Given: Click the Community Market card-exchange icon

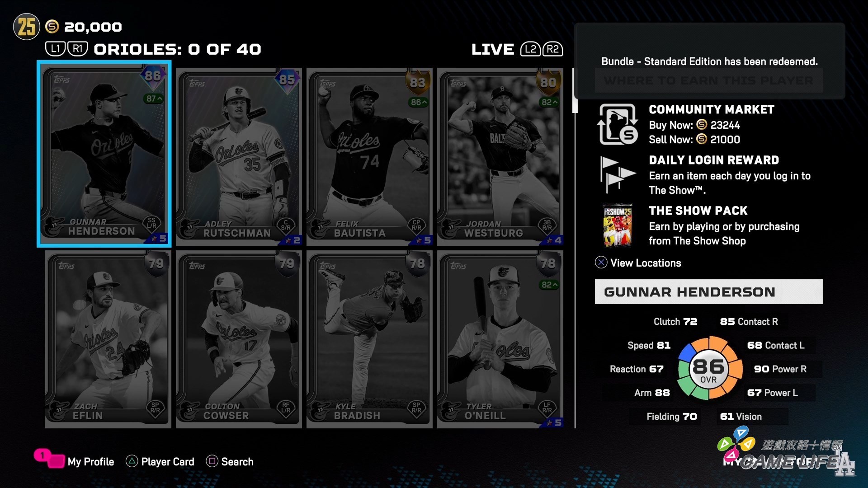Looking at the screenshot, I should coord(618,124).
